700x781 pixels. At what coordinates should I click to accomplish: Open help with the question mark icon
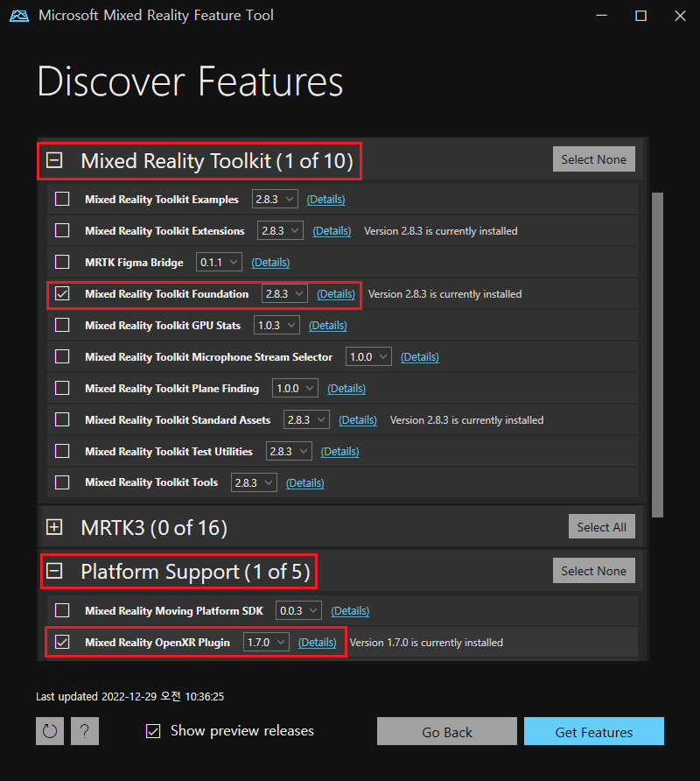point(85,731)
